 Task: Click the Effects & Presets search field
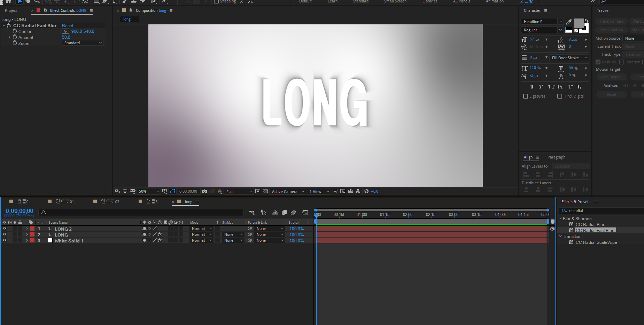pyautogui.click(x=601, y=211)
